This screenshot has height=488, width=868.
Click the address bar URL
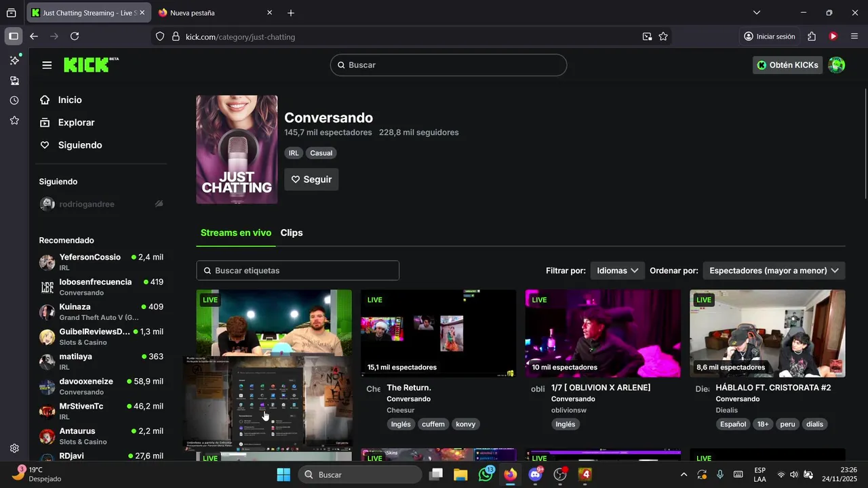(240, 37)
